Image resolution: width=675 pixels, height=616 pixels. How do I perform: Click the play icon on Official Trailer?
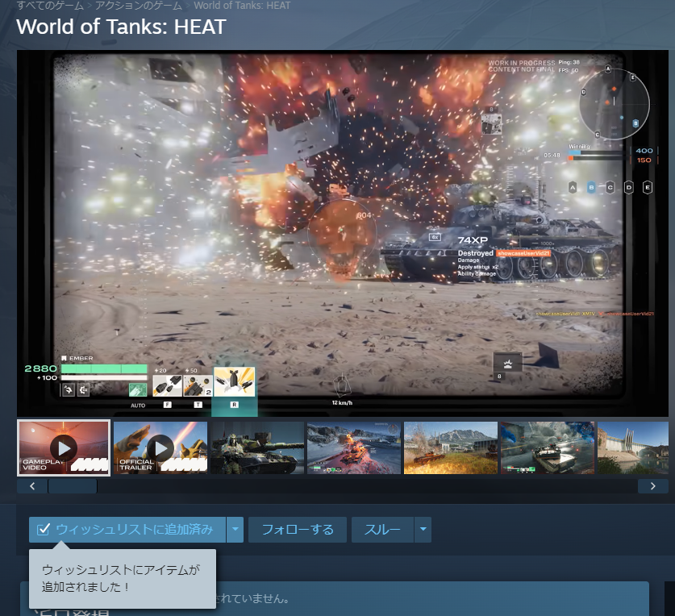(x=160, y=448)
